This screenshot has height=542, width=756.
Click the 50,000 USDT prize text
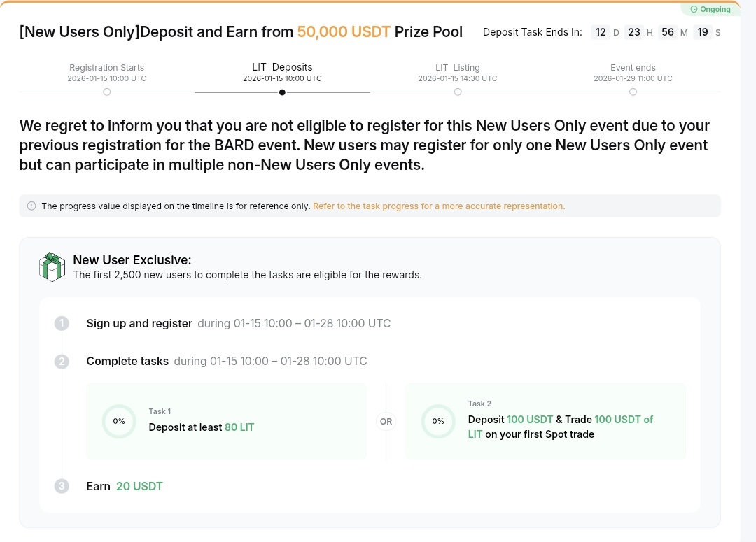(344, 31)
